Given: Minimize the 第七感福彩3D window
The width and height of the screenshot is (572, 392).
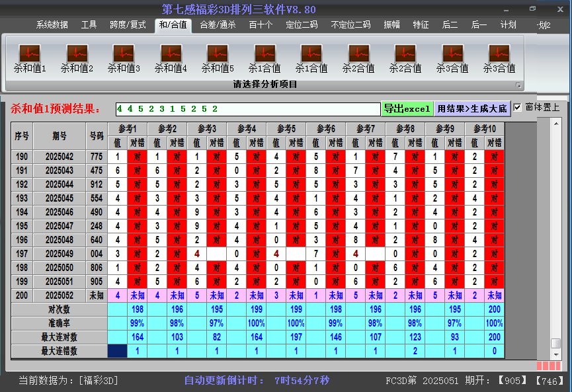Looking at the screenshot, I should point(506,10).
